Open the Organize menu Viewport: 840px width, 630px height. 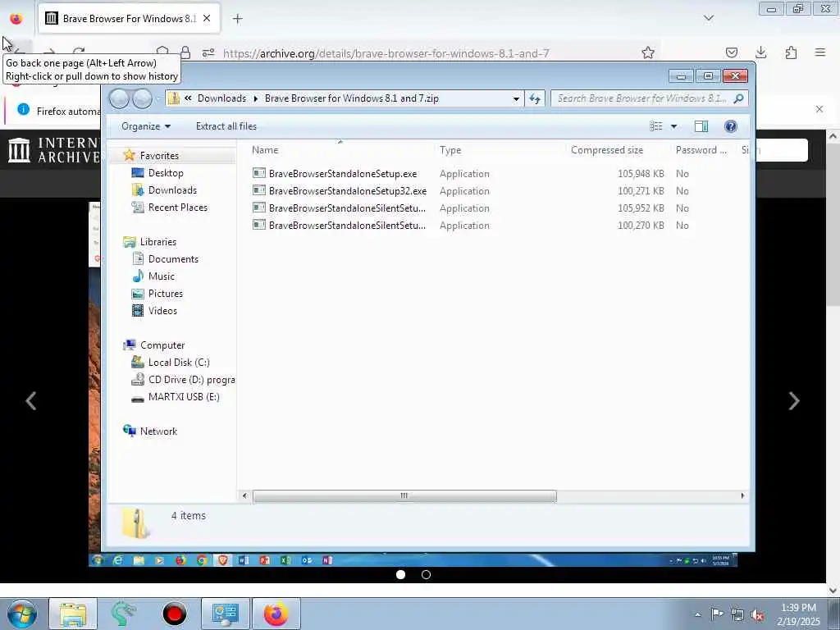tap(146, 126)
